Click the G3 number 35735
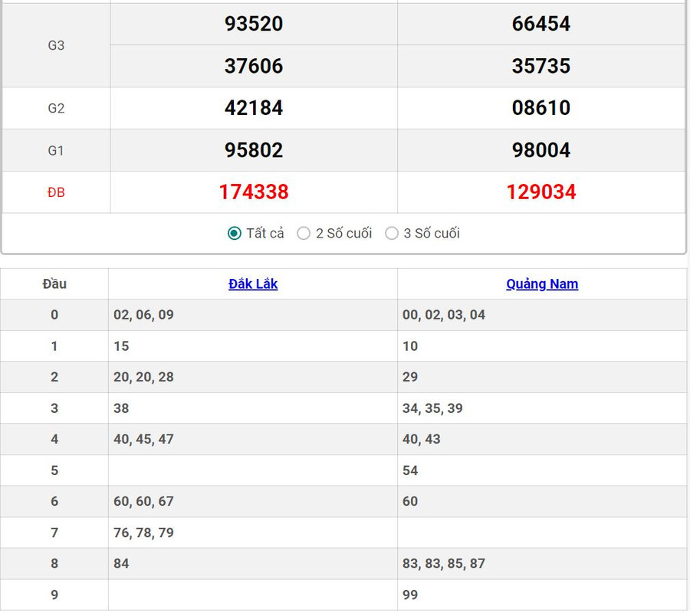The height and width of the screenshot is (616, 690). (x=541, y=66)
